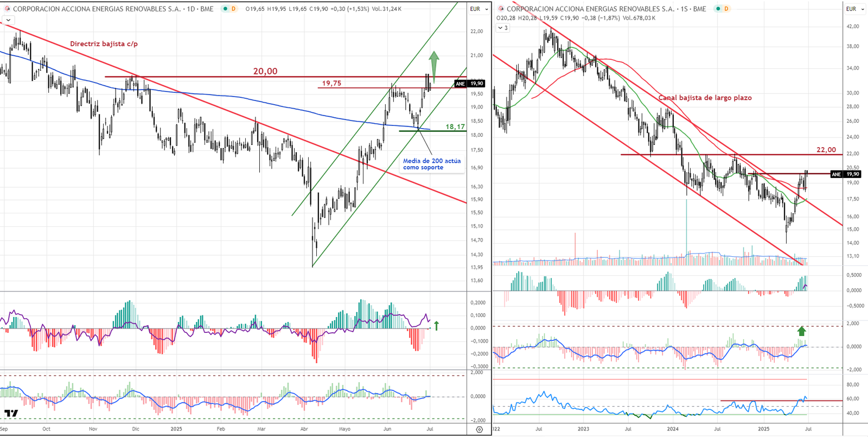
Task: Collapse the indicator legend on the 1D chart
Action: (8, 20)
